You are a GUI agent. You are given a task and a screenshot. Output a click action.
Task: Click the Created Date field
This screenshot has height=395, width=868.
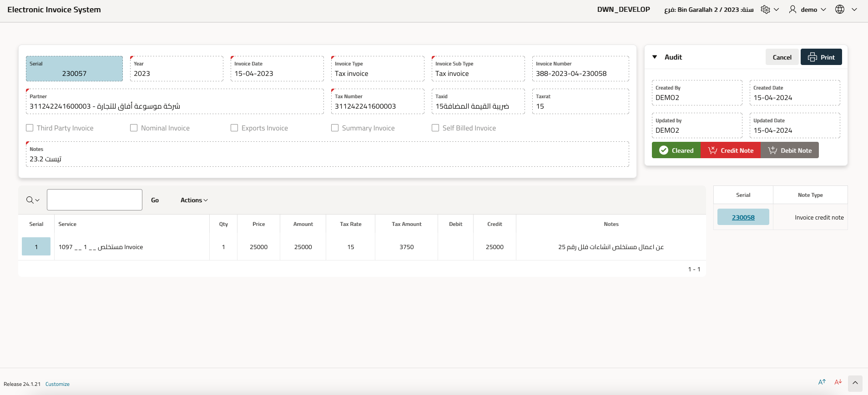pos(795,93)
